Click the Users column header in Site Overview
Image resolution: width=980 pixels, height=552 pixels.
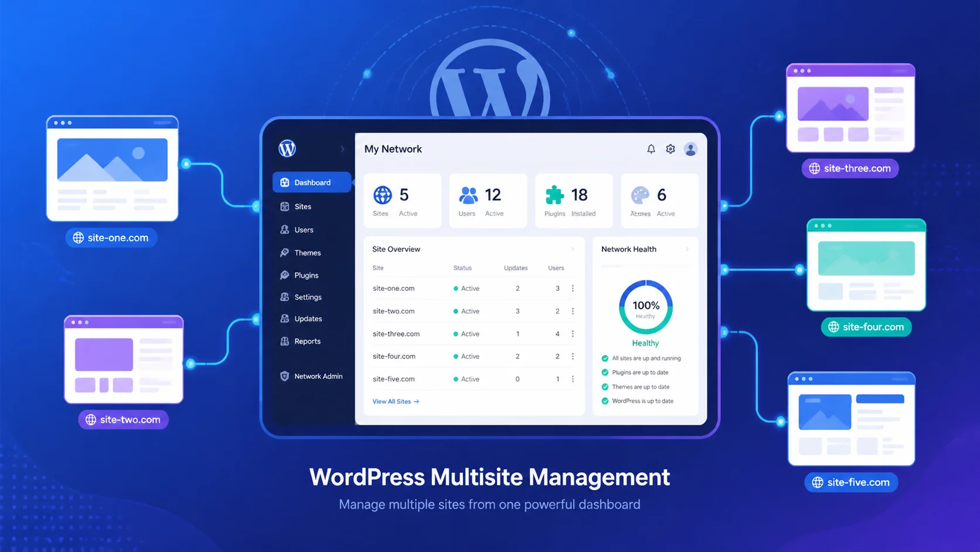(556, 268)
